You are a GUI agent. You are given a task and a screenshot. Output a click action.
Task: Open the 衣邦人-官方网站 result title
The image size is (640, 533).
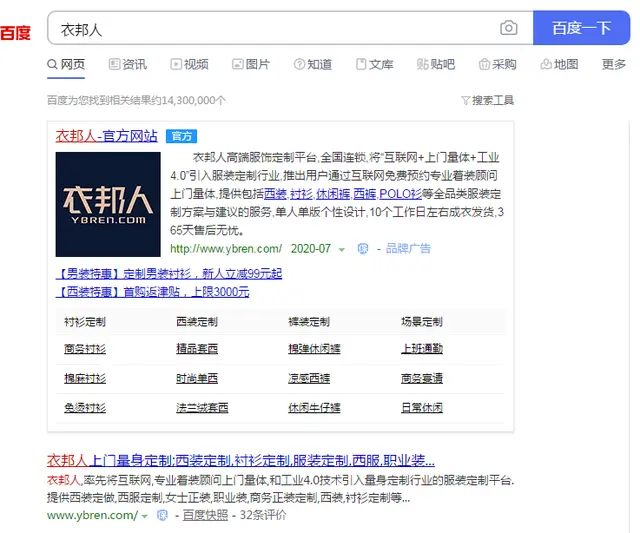tap(106, 135)
